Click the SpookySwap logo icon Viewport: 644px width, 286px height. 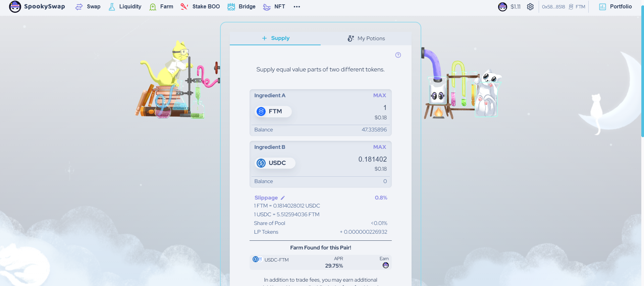15,7
